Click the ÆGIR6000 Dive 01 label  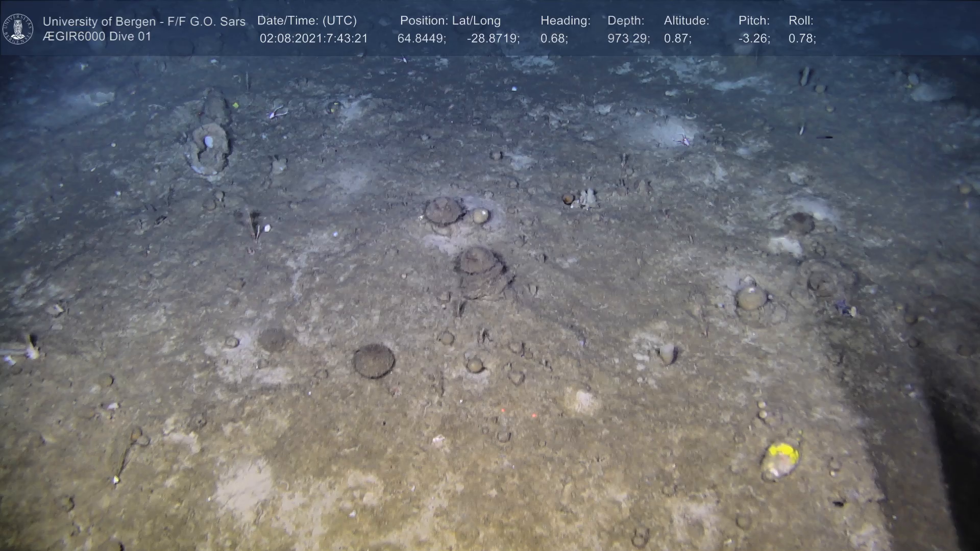pos(97,37)
